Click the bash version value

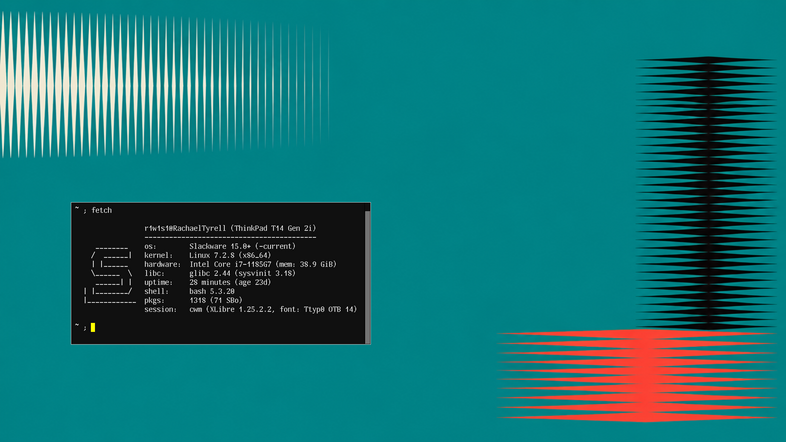(212, 291)
